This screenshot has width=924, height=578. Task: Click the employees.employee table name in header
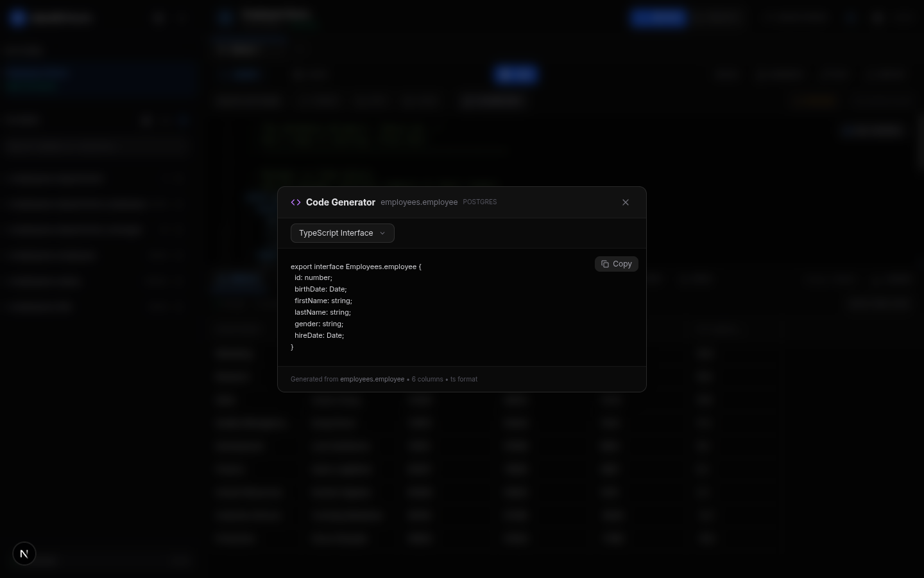click(419, 202)
